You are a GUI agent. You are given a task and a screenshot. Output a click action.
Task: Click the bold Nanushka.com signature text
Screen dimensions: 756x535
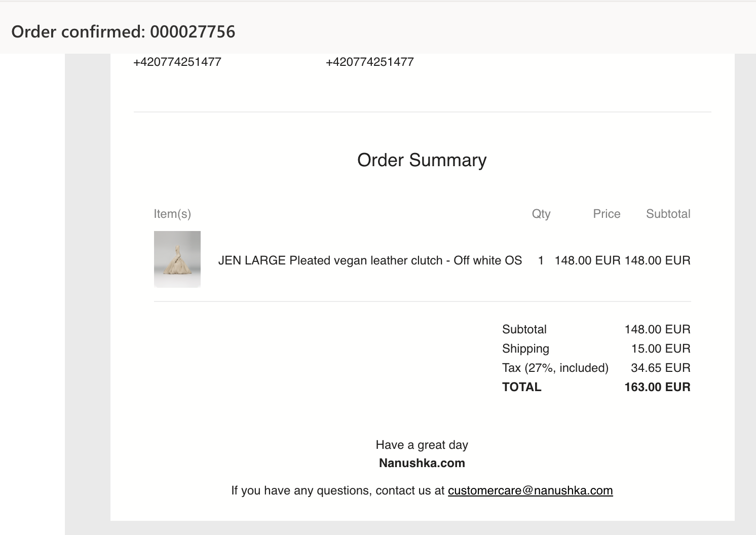(x=422, y=463)
